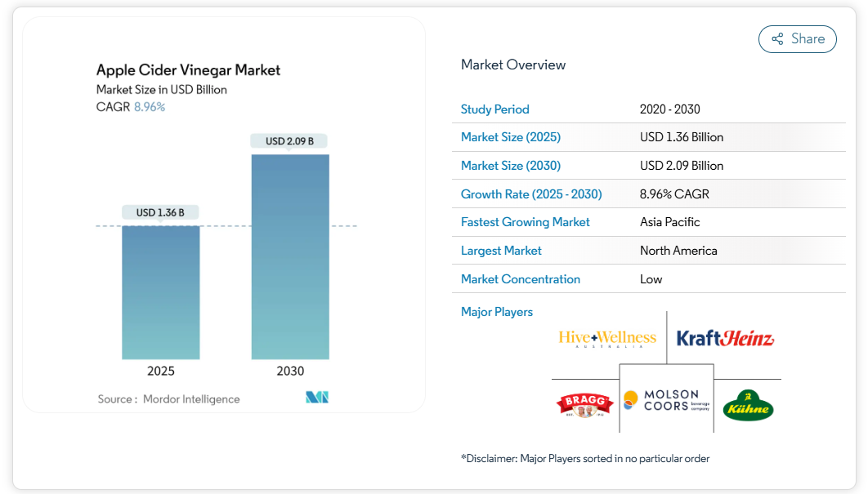Click the Share button
This screenshot has width=868, height=494.
797,39
